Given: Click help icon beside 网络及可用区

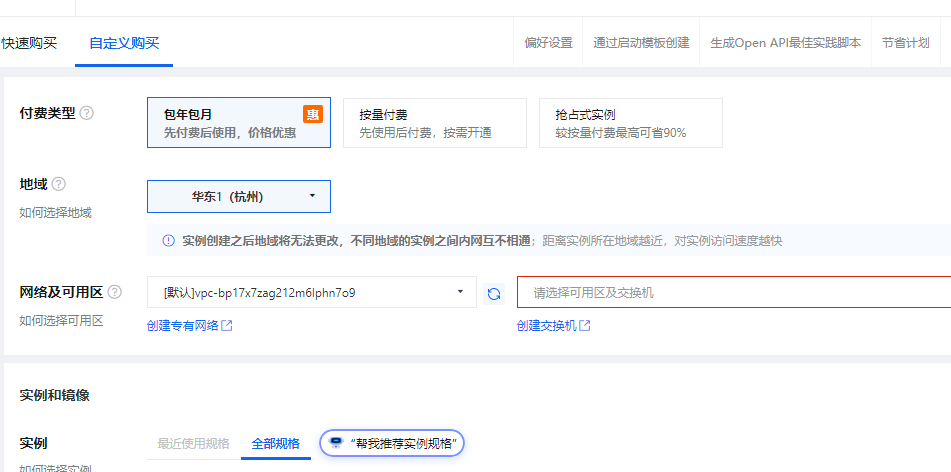Looking at the screenshot, I should [x=115, y=292].
